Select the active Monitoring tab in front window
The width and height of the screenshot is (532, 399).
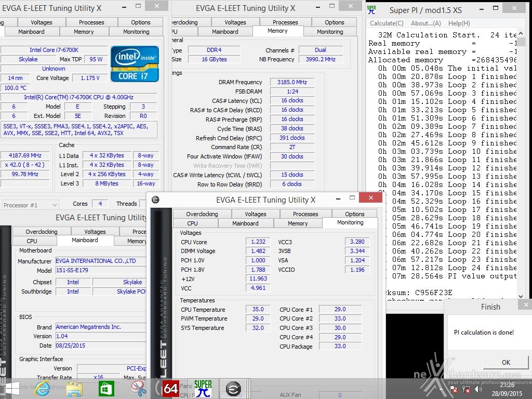tap(350, 222)
